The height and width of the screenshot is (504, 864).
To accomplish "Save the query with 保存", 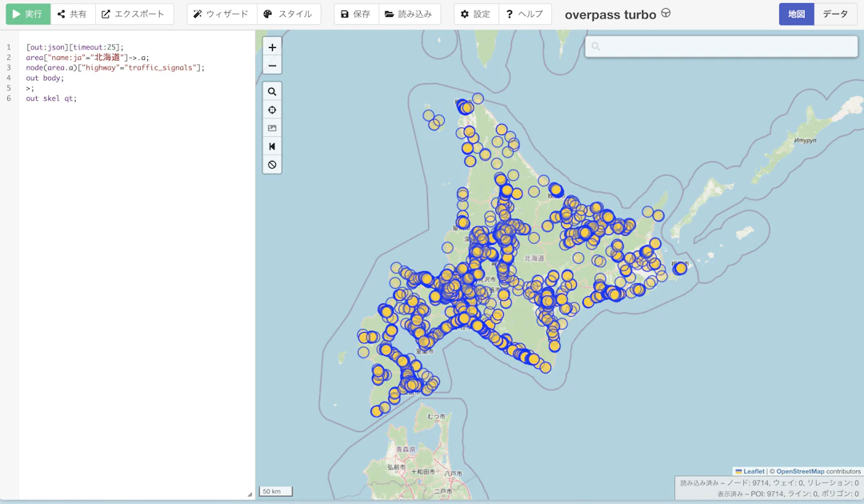I will click(354, 14).
